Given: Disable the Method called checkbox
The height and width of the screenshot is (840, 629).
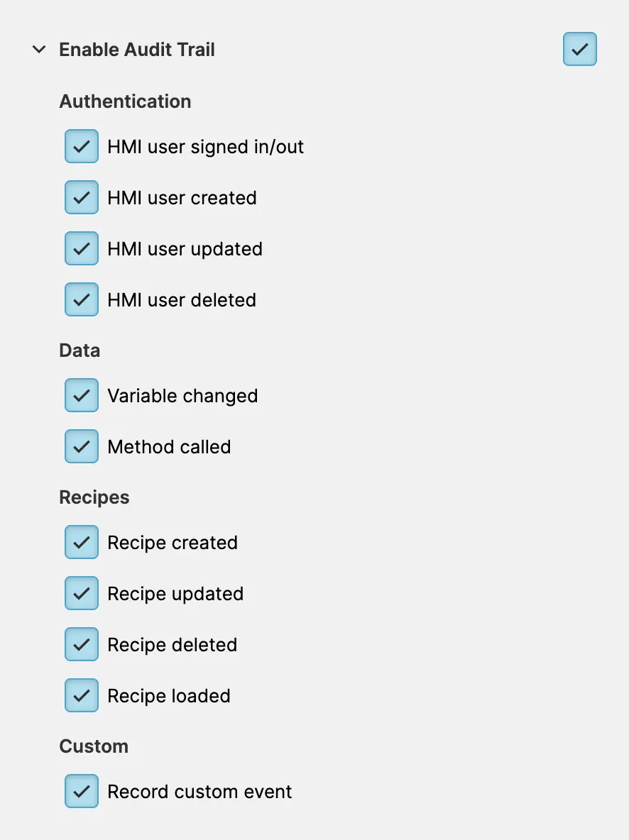Looking at the screenshot, I should [x=82, y=447].
